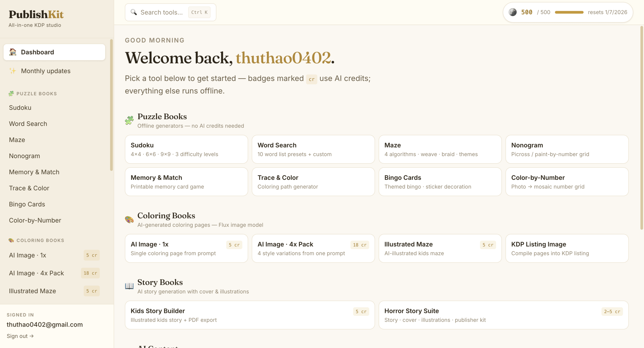Screen dimensions: 644x348
Task: Click the search magnifier icon
Action: (134, 12)
